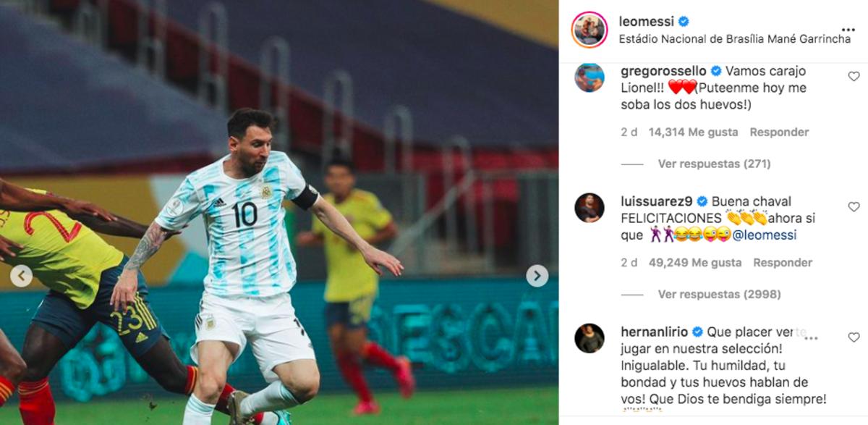The height and width of the screenshot is (425, 868).
Task: Open the three-dots post options menu
Action: [x=848, y=30]
